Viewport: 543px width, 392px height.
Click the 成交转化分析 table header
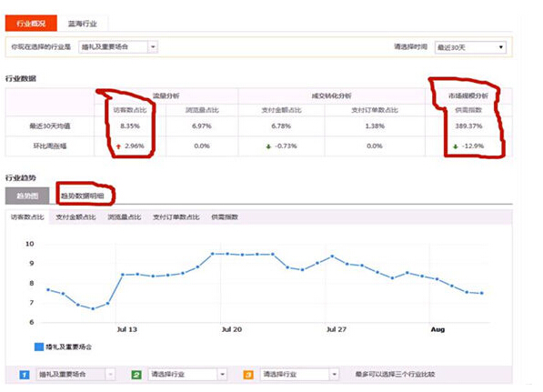(x=331, y=95)
